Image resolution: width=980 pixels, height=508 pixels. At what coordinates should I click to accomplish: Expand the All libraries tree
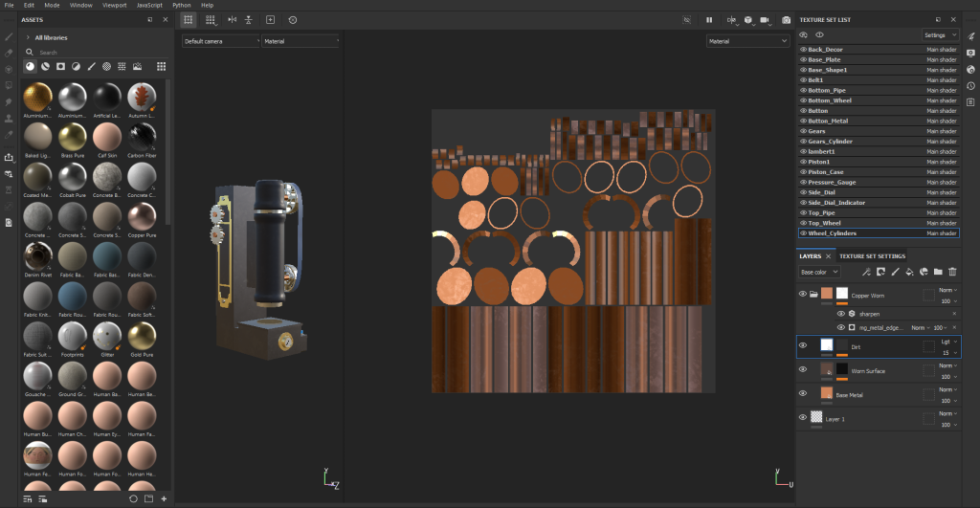pyautogui.click(x=28, y=37)
